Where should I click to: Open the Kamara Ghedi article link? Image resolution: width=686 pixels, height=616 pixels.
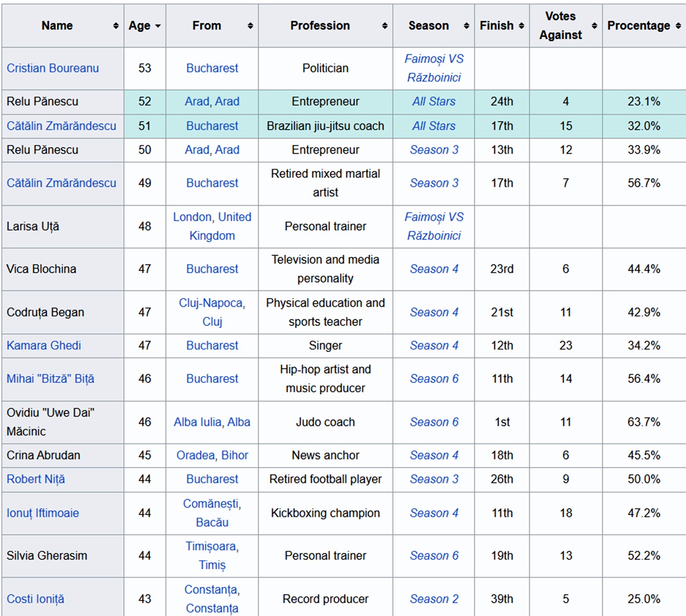44,345
